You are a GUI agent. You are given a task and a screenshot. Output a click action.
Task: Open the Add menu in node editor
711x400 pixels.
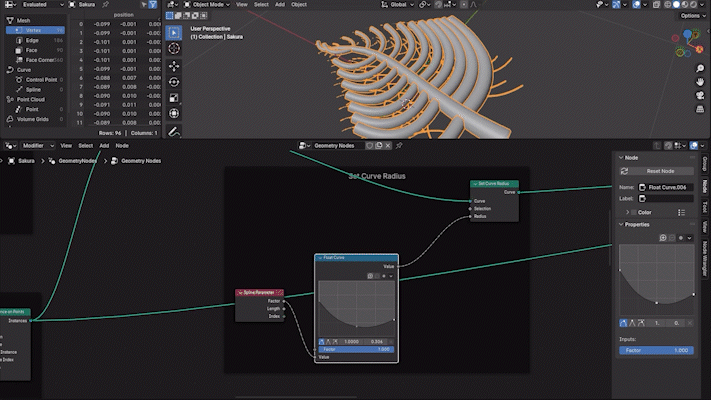(x=104, y=145)
